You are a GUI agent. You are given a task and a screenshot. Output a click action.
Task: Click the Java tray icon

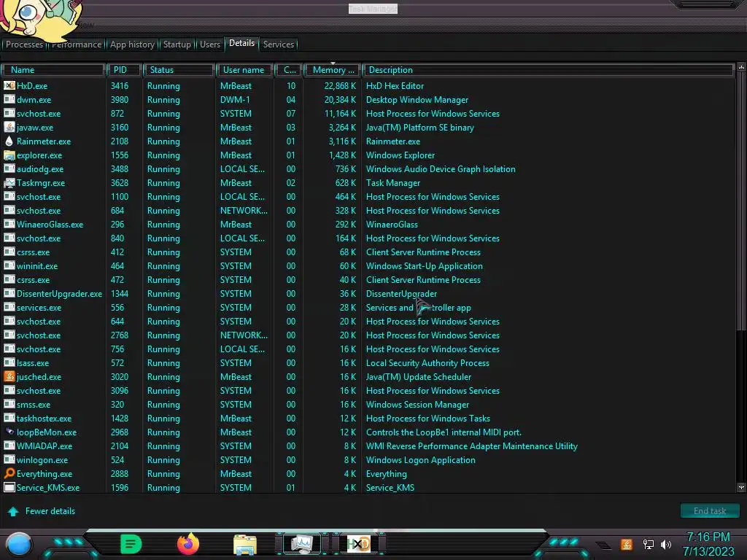[x=627, y=544]
